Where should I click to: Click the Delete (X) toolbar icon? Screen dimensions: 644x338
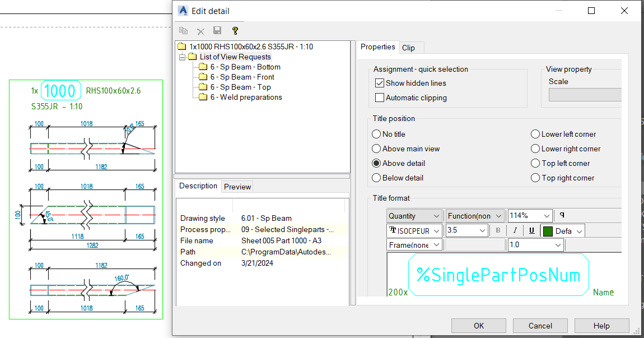200,30
